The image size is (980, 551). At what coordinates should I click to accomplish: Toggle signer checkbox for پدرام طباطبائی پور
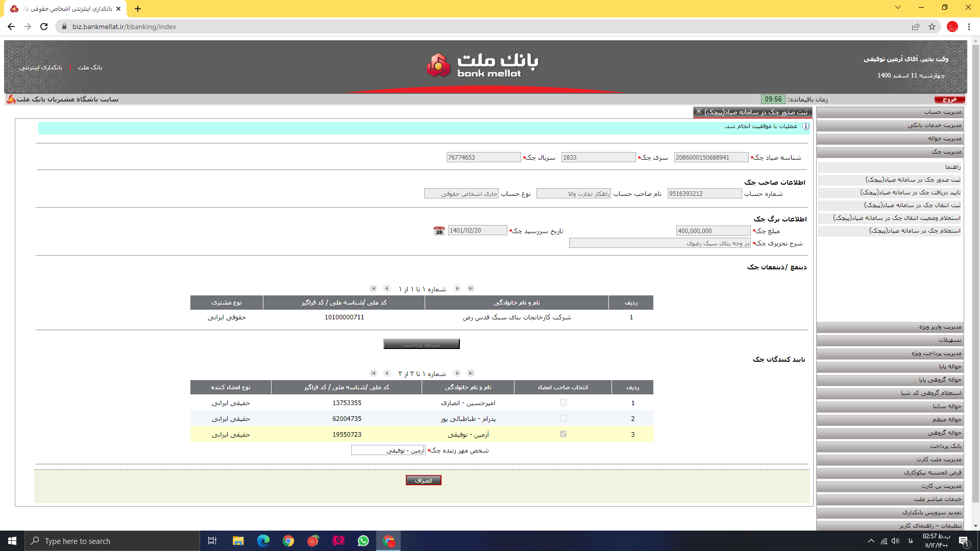click(563, 418)
